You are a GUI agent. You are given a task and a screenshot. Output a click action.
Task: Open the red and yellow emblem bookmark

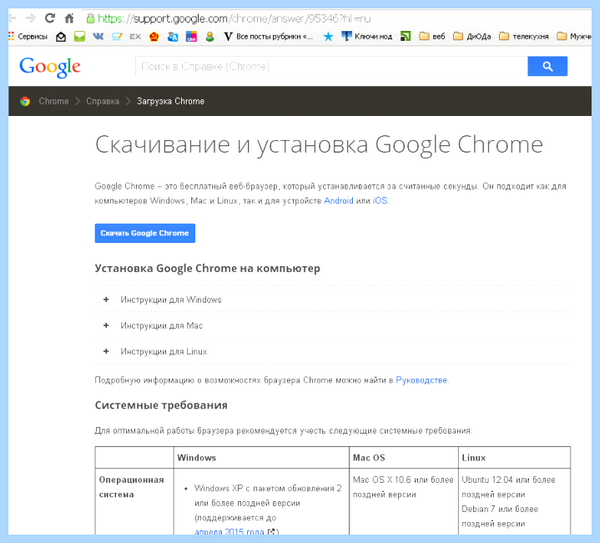154,37
